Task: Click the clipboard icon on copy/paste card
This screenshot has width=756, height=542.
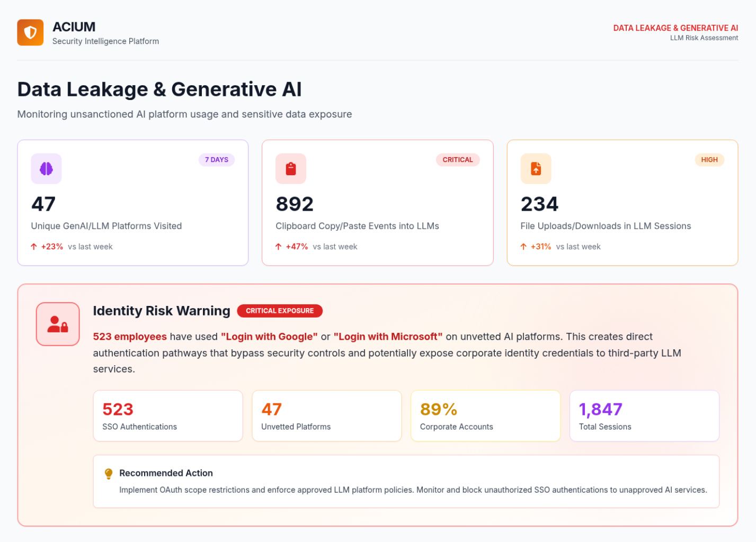Action: click(x=291, y=168)
